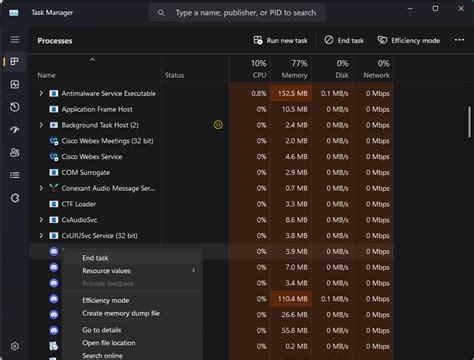Click the 110.4 MB memory cell

click(291, 299)
